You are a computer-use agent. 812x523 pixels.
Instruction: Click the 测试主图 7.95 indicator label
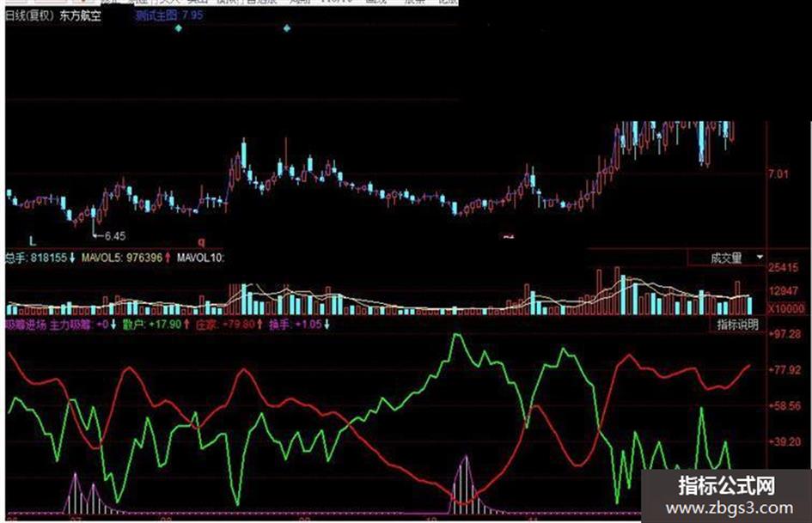tap(168, 15)
